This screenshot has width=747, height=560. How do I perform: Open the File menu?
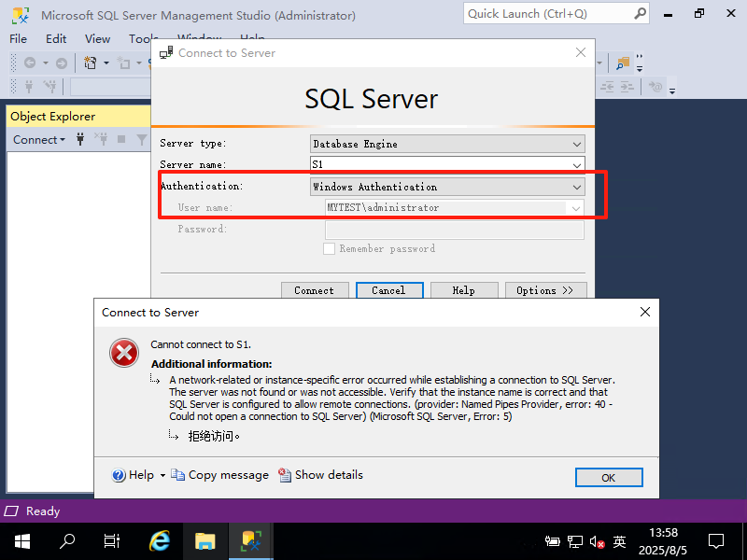click(18, 38)
